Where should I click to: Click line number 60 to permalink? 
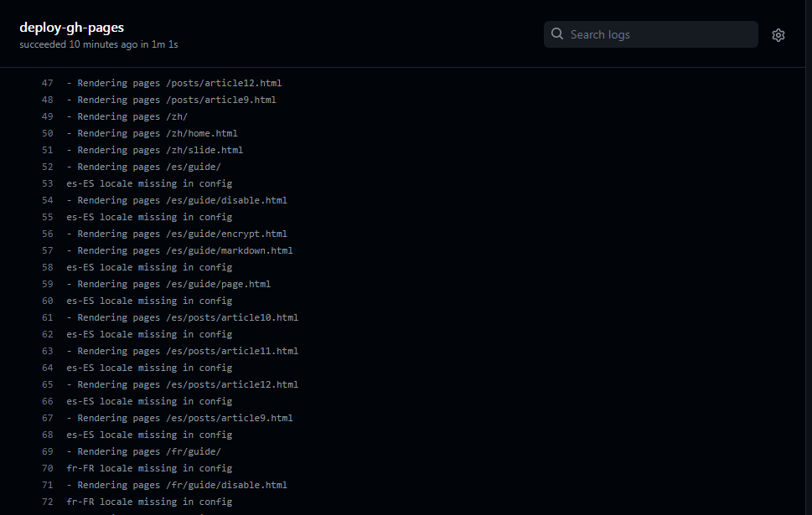coord(47,300)
